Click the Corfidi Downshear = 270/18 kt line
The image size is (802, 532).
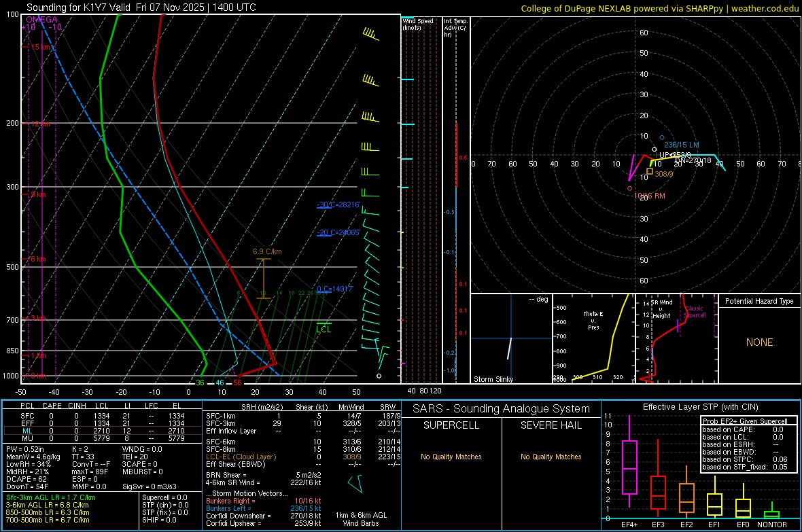tap(264, 516)
